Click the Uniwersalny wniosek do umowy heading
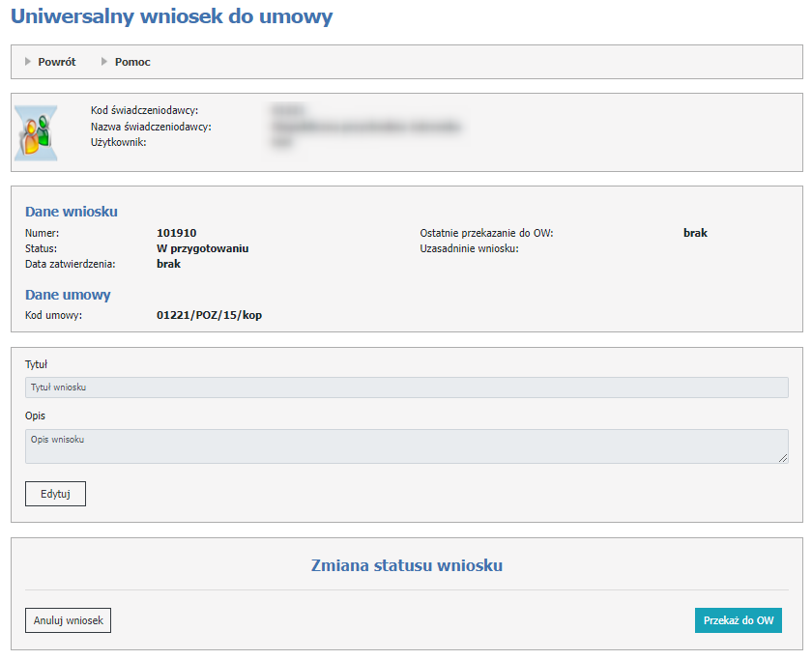 click(x=171, y=16)
